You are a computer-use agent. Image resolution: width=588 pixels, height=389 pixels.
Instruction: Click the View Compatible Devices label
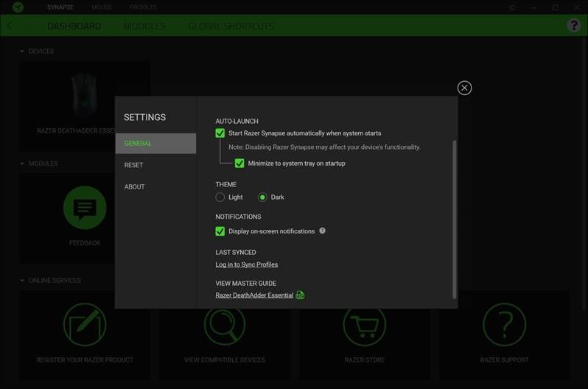pyautogui.click(x=225, y=360)
